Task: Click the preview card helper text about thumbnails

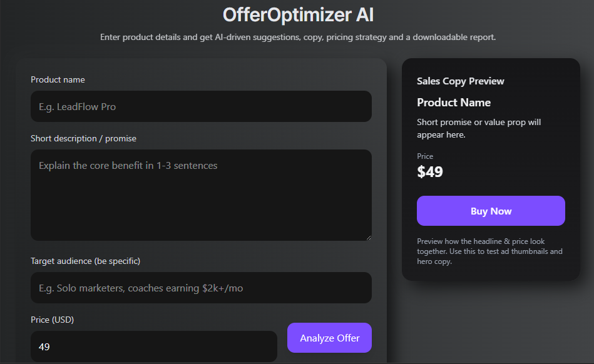Action: (489, 251)
